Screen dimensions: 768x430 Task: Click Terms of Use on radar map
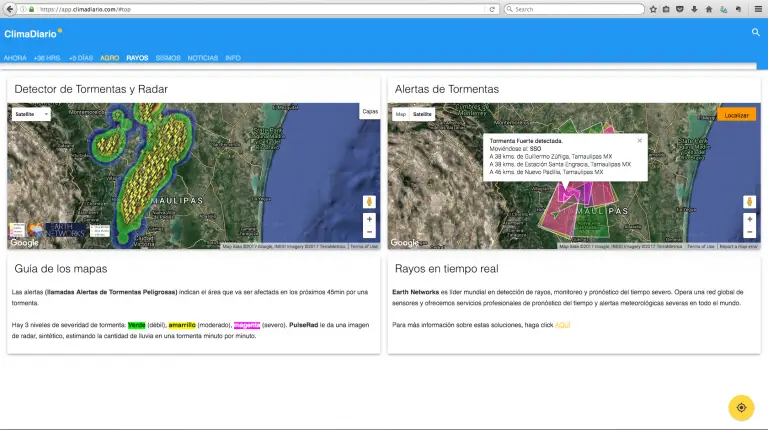364,246
